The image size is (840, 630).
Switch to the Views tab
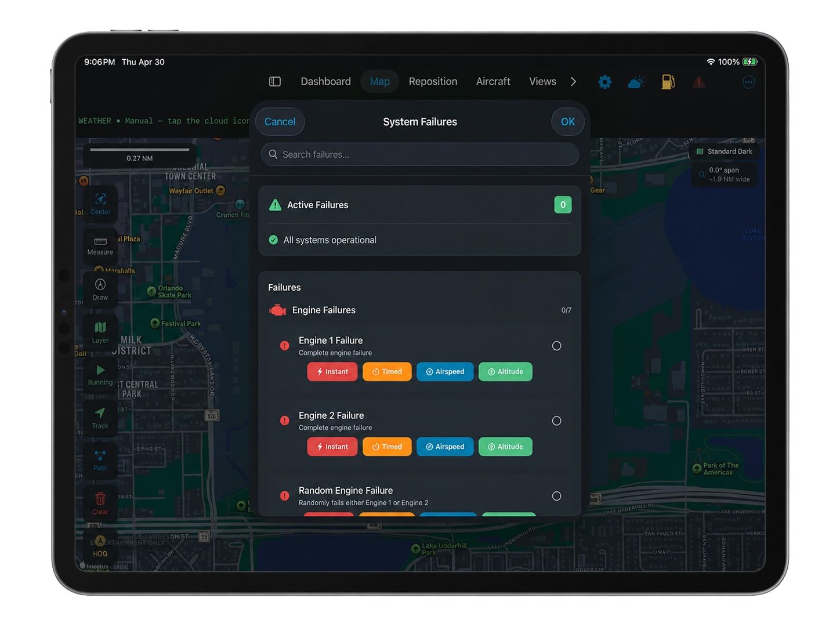tap(542, 82)
